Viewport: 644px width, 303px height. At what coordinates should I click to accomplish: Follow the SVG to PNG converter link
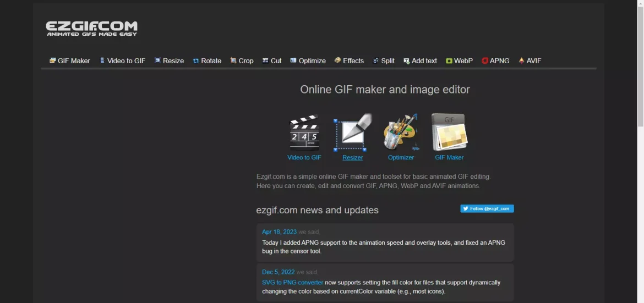292,283
